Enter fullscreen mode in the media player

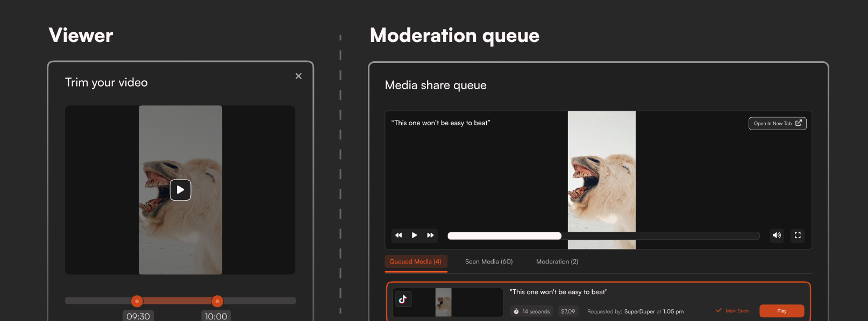pyautogui.click(x=798, y=236)
